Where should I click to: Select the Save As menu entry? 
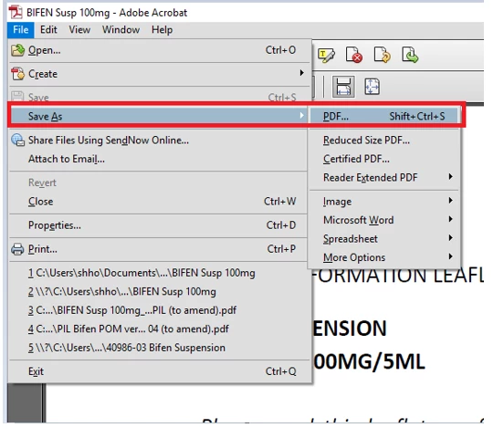pos(159,116)
